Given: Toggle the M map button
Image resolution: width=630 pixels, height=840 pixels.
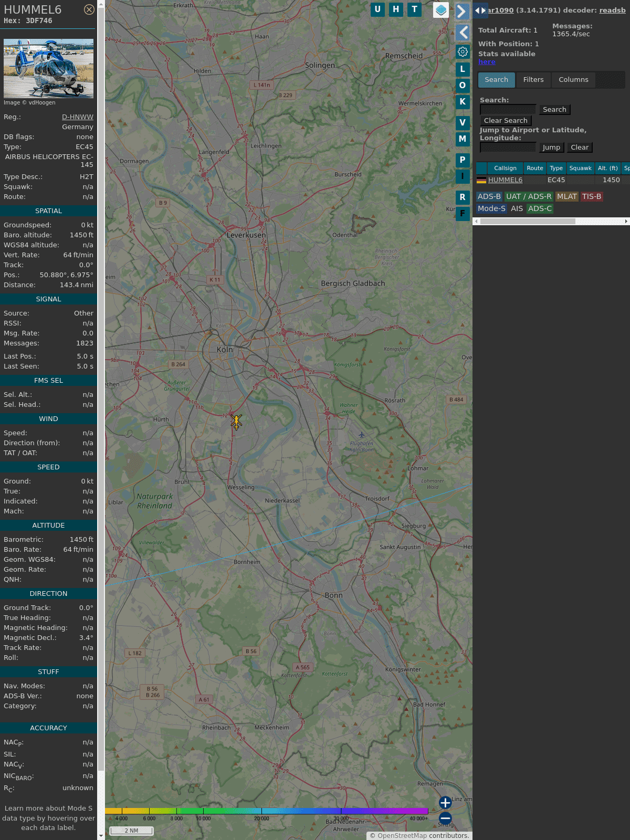Looking at the screenshot, I should coord(463,139).
